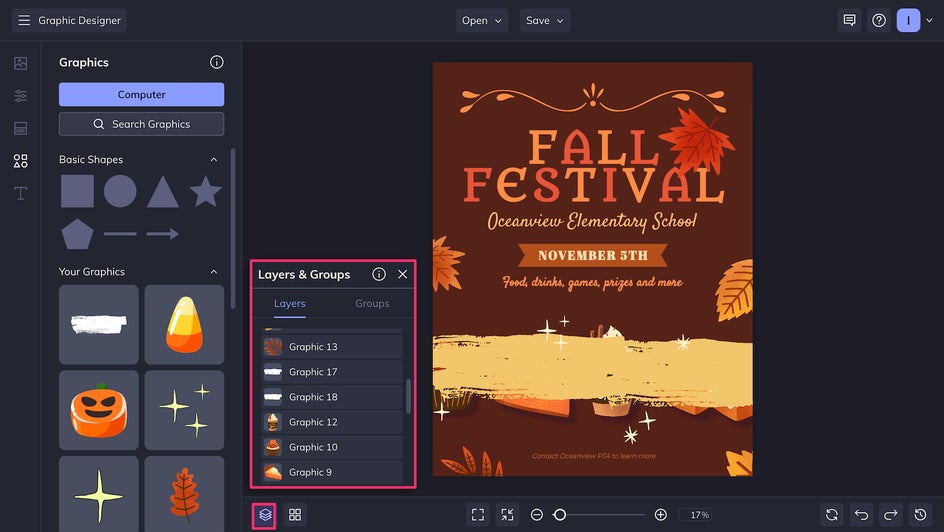Image resolution: width=944 pixels, height=532 pixels.
Task: Select the Text tool in left sidebar
Action: [x=20, y=193]
